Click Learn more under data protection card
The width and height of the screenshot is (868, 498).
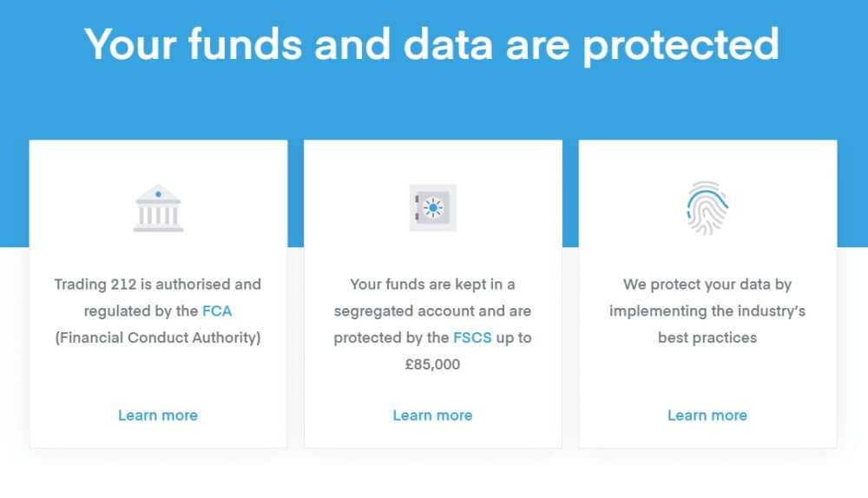[707, 416]
